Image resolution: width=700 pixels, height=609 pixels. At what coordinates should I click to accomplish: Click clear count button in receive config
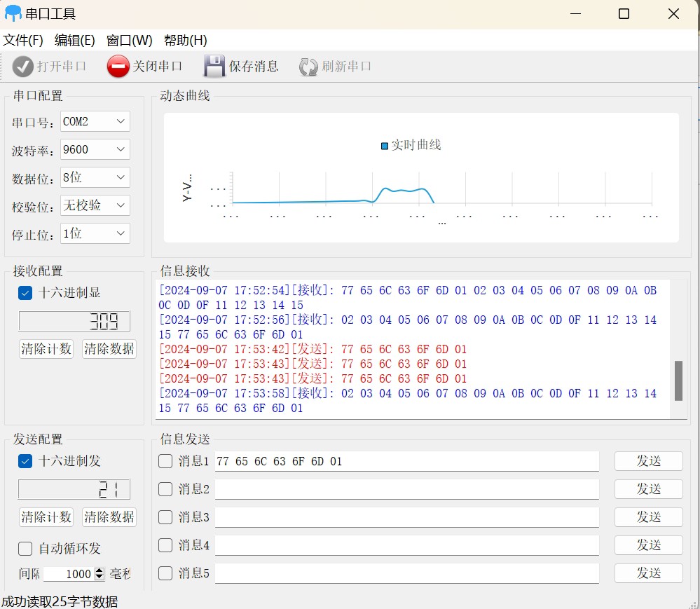pyautogui.click(x=46, y=349)
